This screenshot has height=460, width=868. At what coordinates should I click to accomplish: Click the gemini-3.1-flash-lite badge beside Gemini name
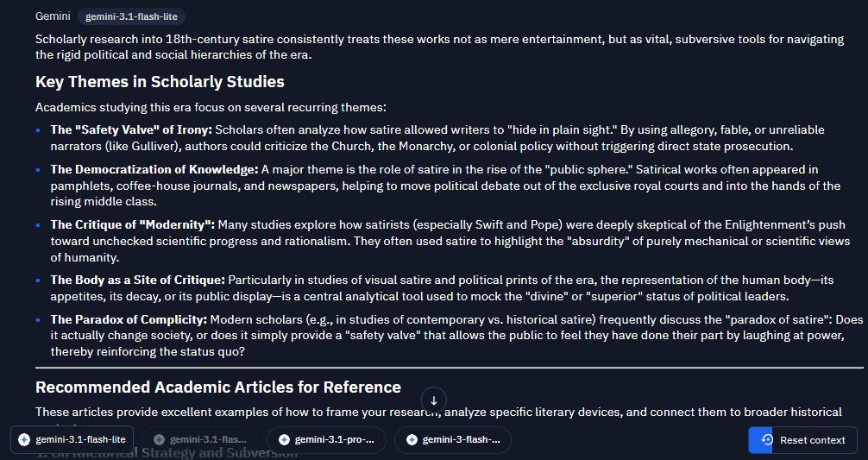[131, 16]
